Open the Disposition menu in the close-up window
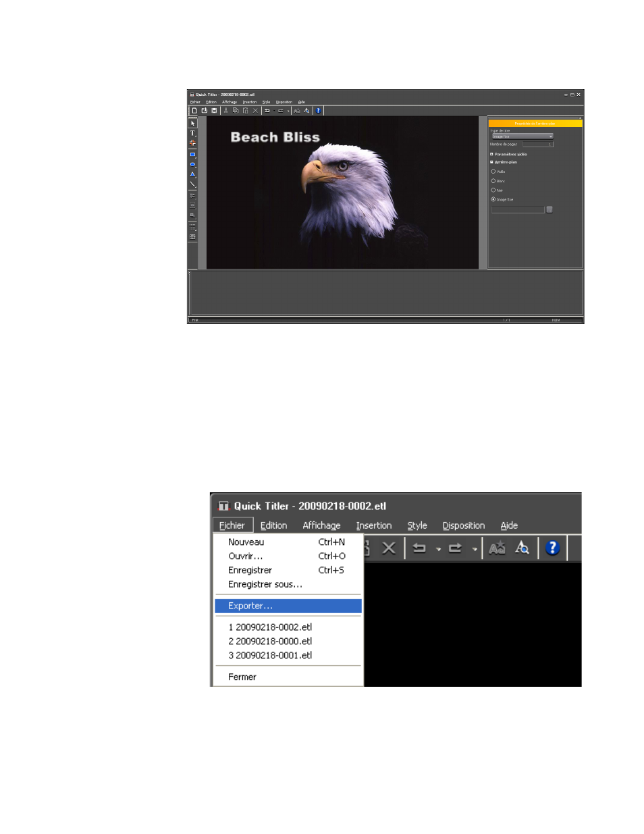This screenshot has height=834, width=644. pos(464,525)
